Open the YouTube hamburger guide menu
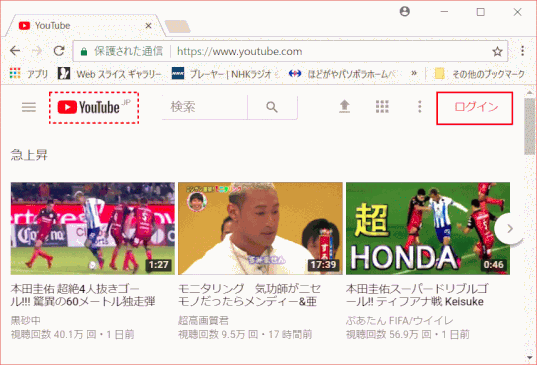This screenshot has width=537, height=365. coord(29,107)
